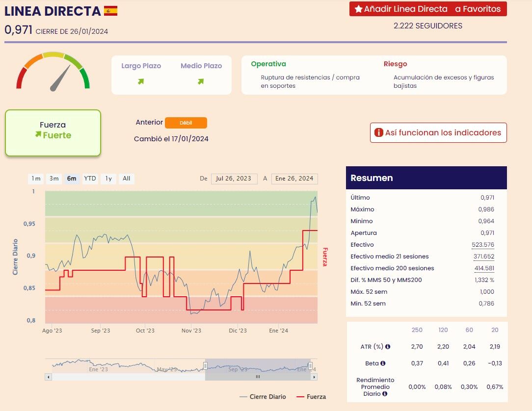Click the Medio Plazo label
This screenshot has width=532, height=411.
pyautogui.click(x=201, y=66)
